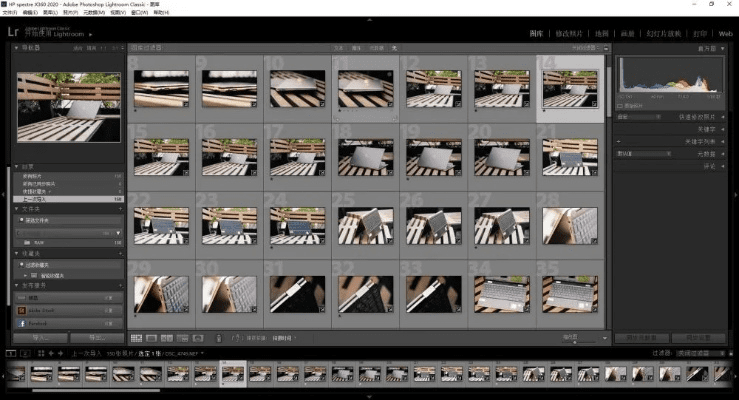Click the Facebook publish service icon

coord(20,325)
